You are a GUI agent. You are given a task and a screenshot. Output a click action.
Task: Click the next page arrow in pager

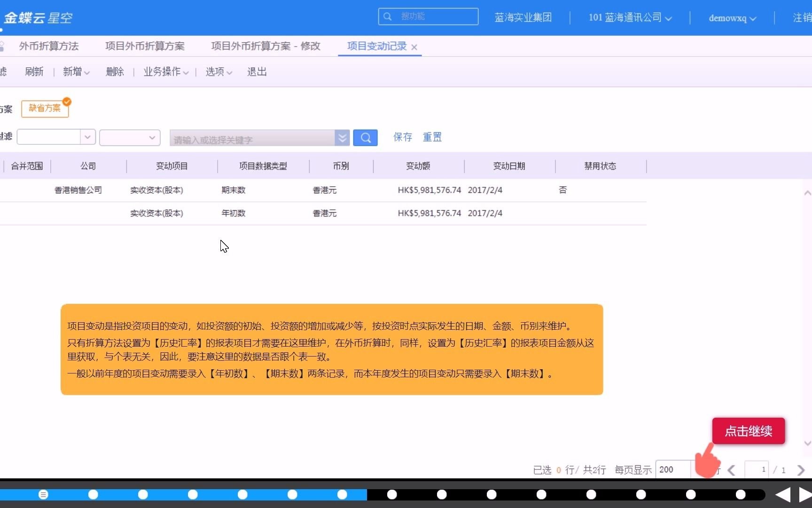tap(801, 470)
